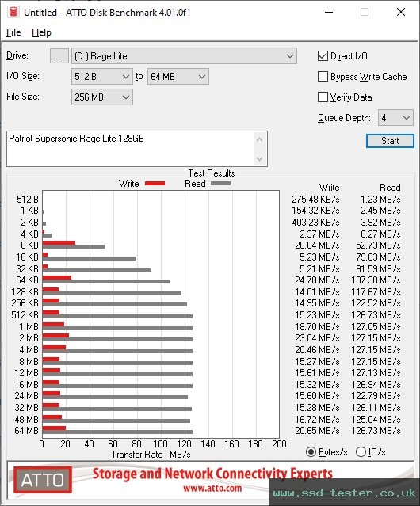Click the 64 KB write value 24.78 MB/s

(x=317, y=280)
